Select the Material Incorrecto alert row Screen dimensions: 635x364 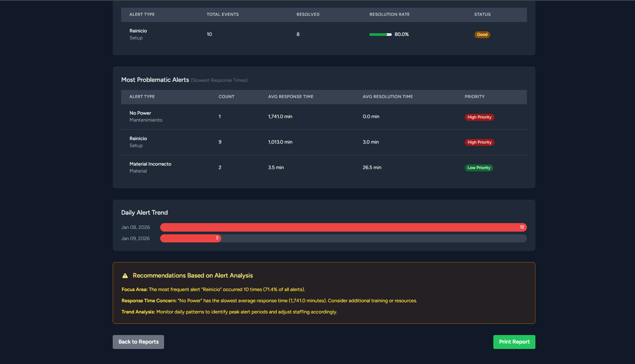coord(323,168)
